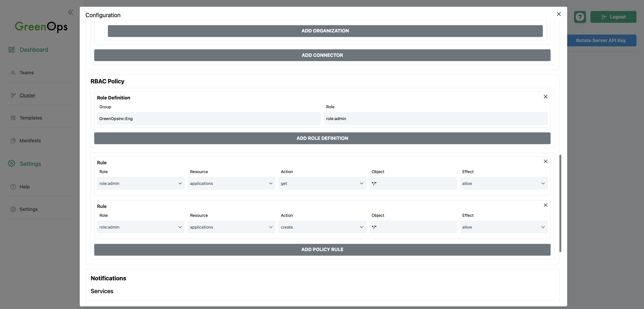Click Rotate Server API Key button
The width and height of the screenshot is (644, 309).
601,40
